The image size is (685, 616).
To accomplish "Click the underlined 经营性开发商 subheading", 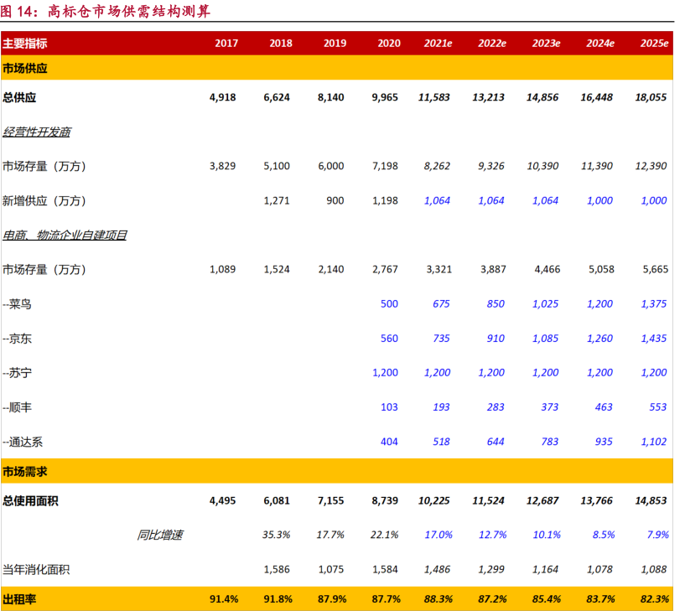I will [x=37, y=132].
